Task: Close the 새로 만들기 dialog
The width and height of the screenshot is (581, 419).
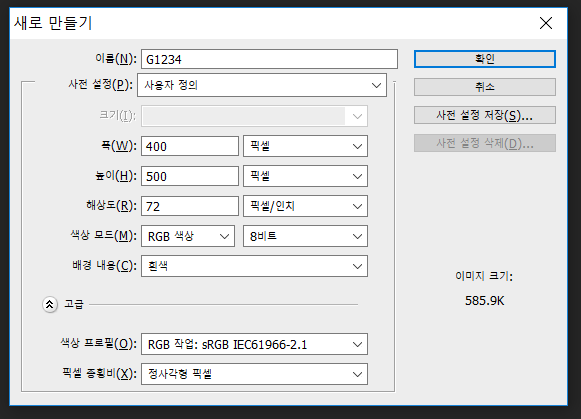Action: coord(546,23)
